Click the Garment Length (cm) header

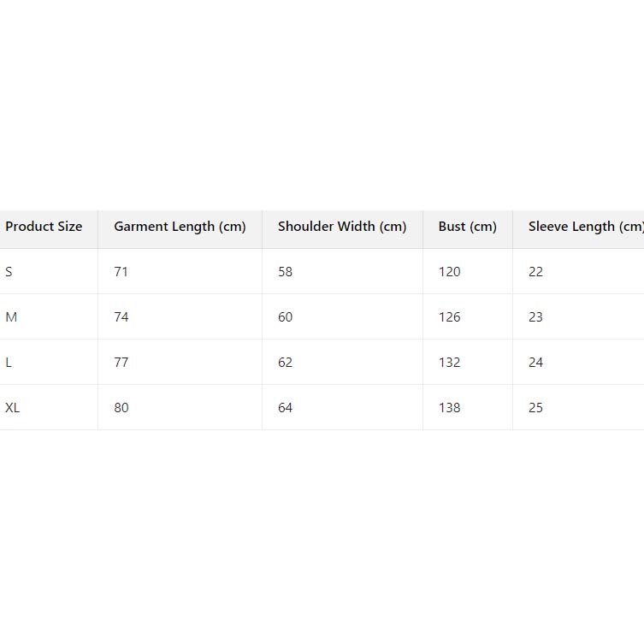pyautogui.click(x=180, y=227)
